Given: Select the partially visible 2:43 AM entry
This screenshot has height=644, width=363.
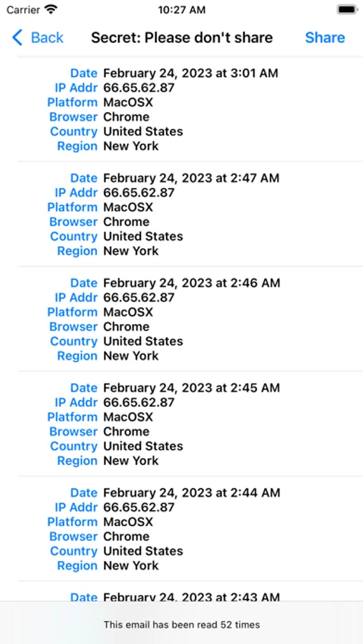Looking at the screenshot, I should (190, 592).
